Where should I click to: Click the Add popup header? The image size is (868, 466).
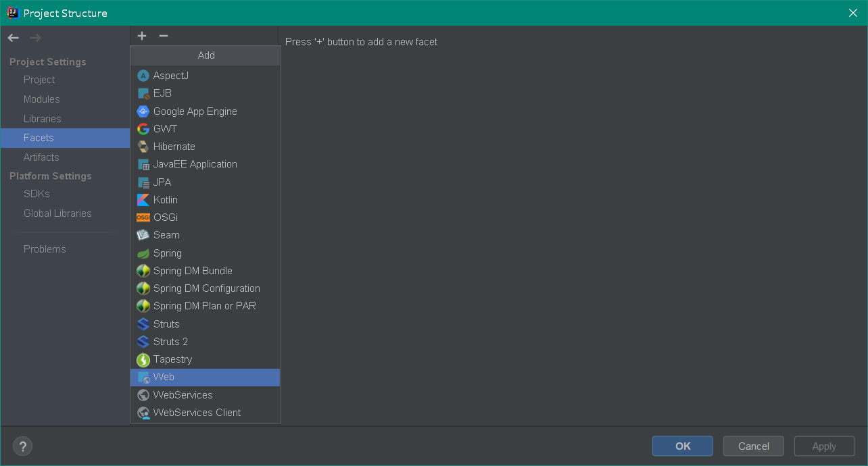206,55
